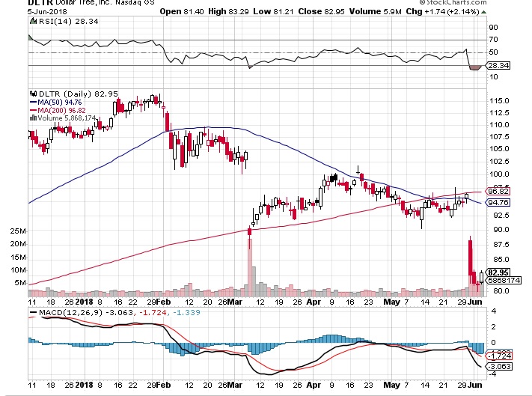This screenshot has height=396, width=532.
Task: Click the boxed 28.34 RSI value tag
Action: click(498, 65)
